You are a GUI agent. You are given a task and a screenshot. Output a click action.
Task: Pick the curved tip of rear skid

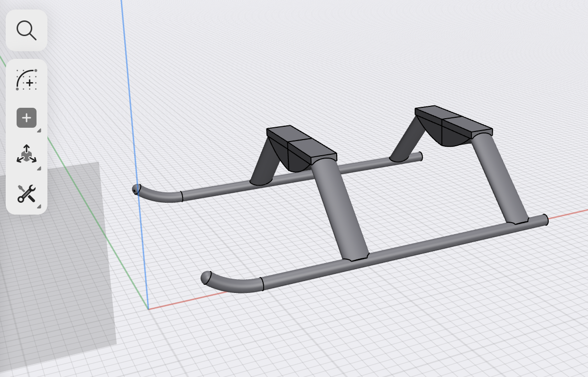157,194
